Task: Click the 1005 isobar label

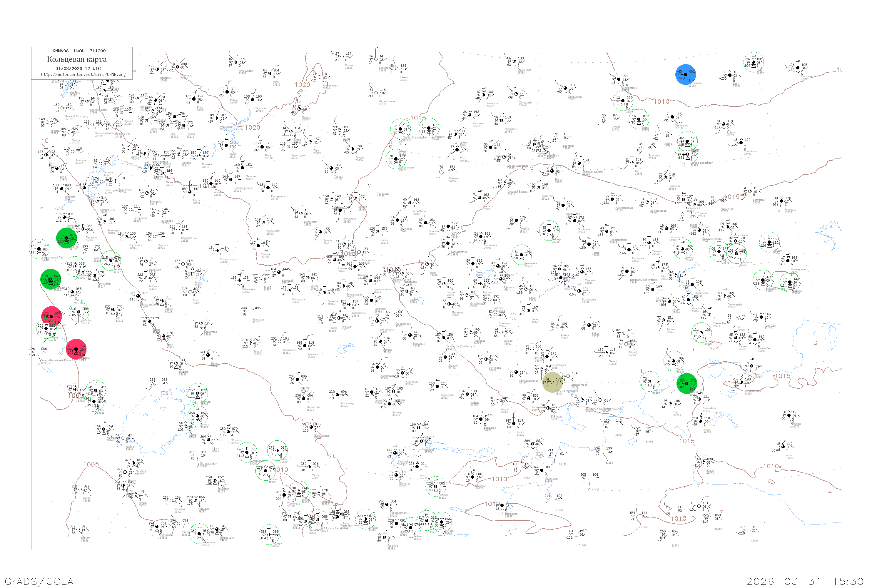Action: coord(91,464)
